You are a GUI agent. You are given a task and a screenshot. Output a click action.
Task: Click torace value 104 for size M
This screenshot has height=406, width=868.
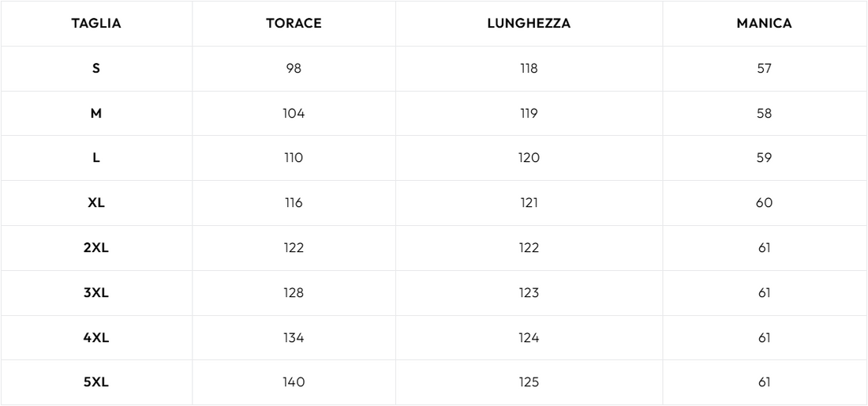pyautogui.click(x=294, y=114)
